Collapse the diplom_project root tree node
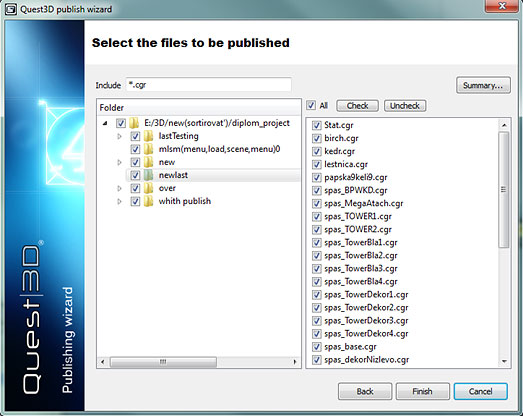Image resolution: width=523 pixels, height=416 pixels. tap(105, 123)
